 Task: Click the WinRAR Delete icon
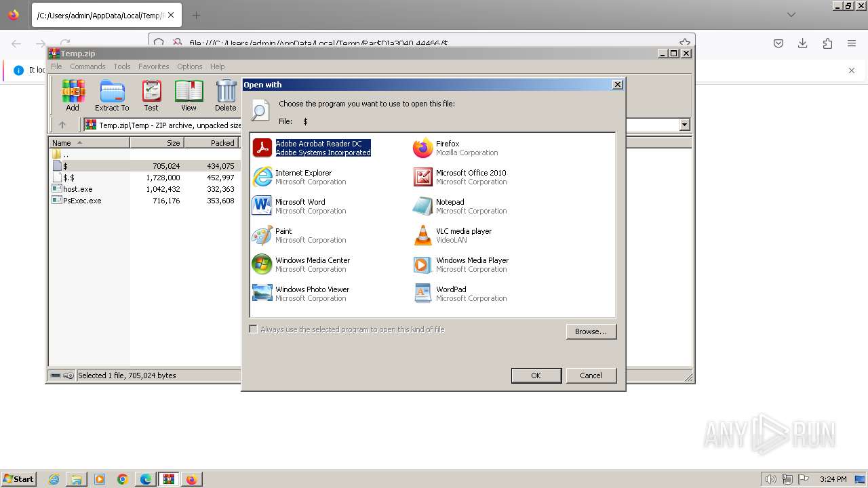[x=225, y=96]
